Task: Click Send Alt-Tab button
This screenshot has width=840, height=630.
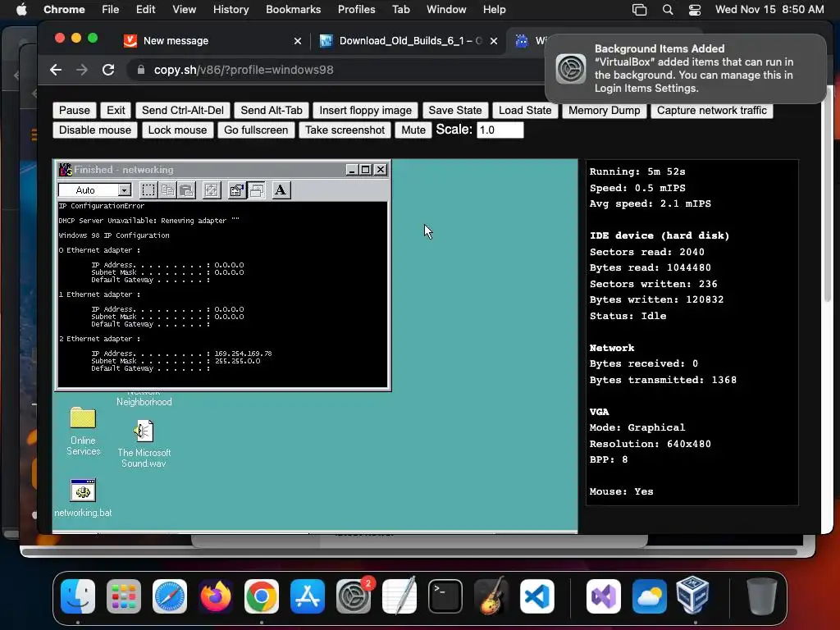Action: 272,111
